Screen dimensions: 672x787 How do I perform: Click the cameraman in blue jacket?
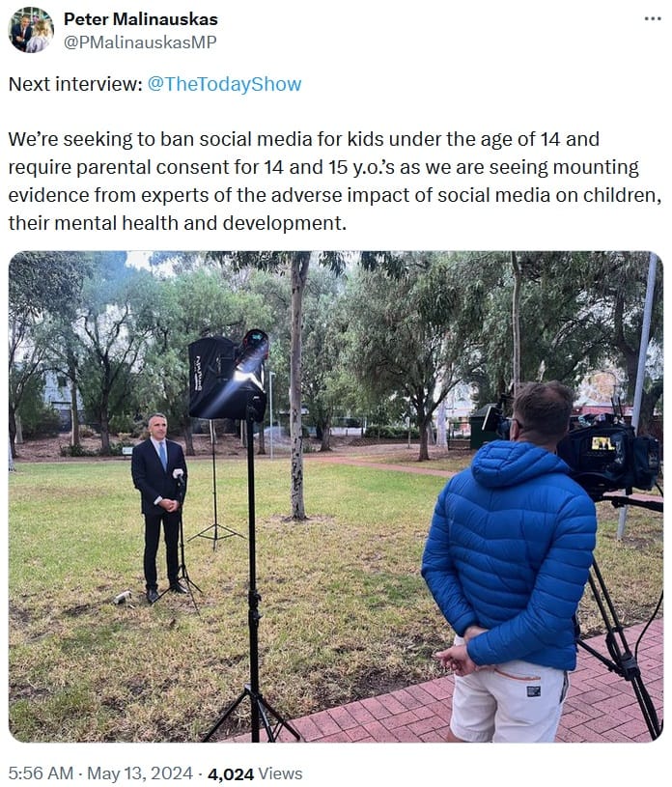510,561
